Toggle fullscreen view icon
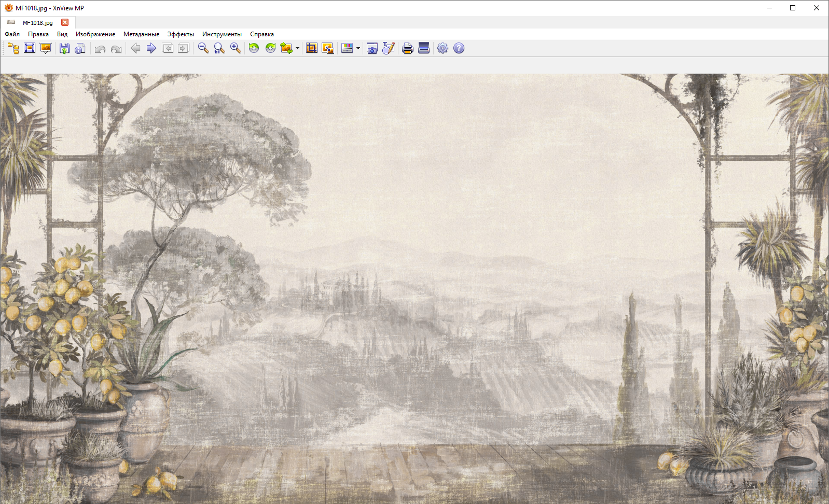The image size is (829, 504). coord(30,48)
